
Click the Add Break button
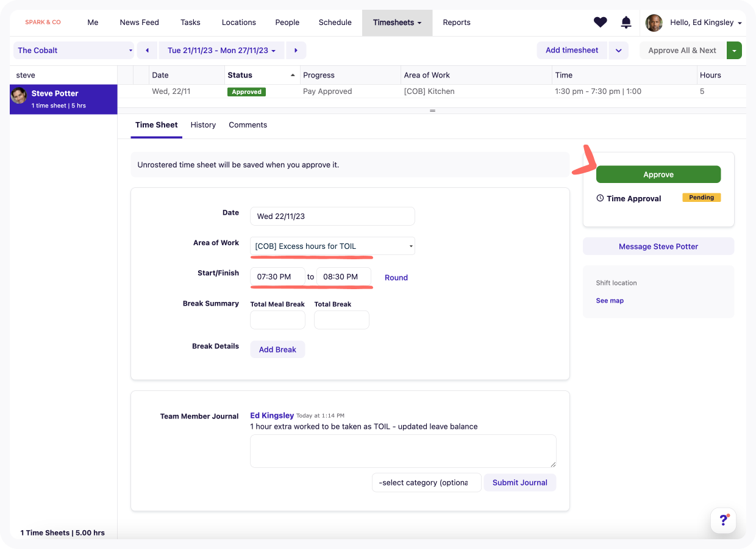click(x=277, y=350)
